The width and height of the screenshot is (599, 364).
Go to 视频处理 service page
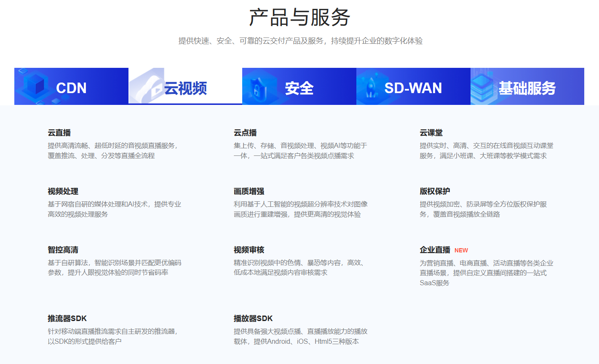coord(63,191)
